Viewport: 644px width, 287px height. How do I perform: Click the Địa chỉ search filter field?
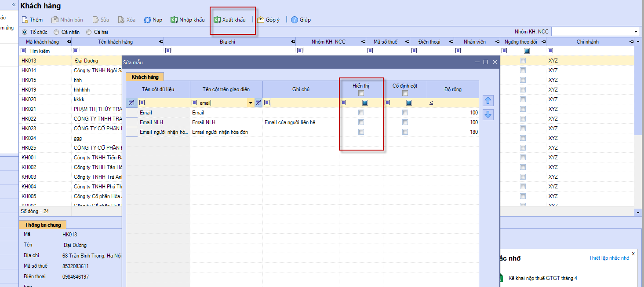click(x=229, y=51)
